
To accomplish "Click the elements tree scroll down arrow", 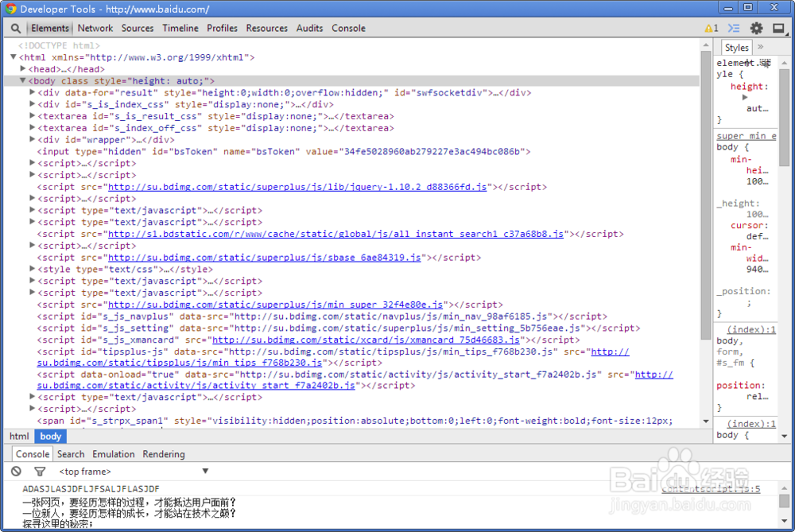I will coord(706,421).
